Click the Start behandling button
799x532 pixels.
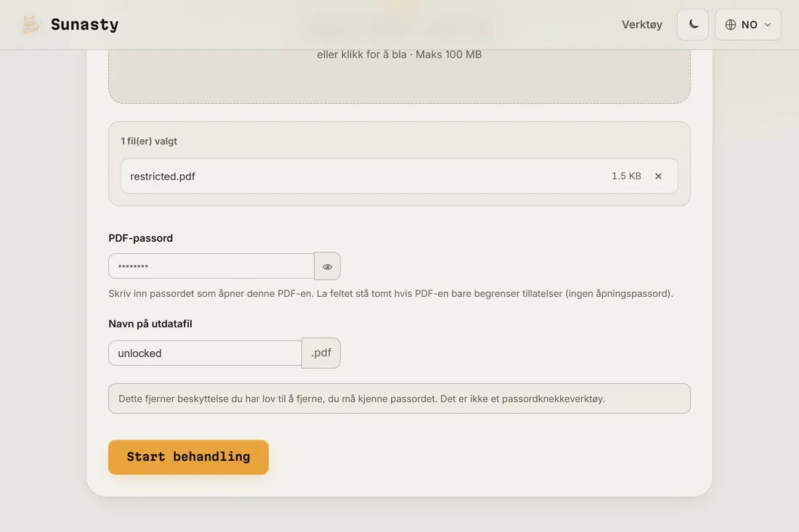pos(189,457)
